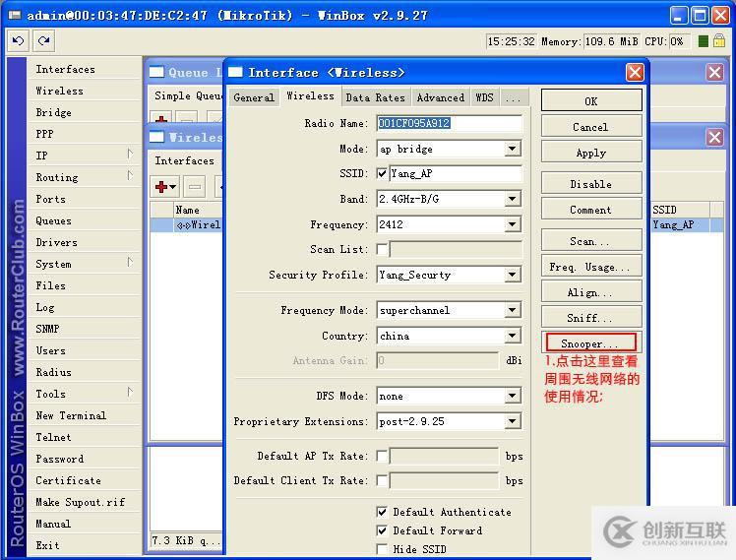Open the Proprietary Extensions dropdown
Screen dimensions: 736x560
[x=513, y=421]
